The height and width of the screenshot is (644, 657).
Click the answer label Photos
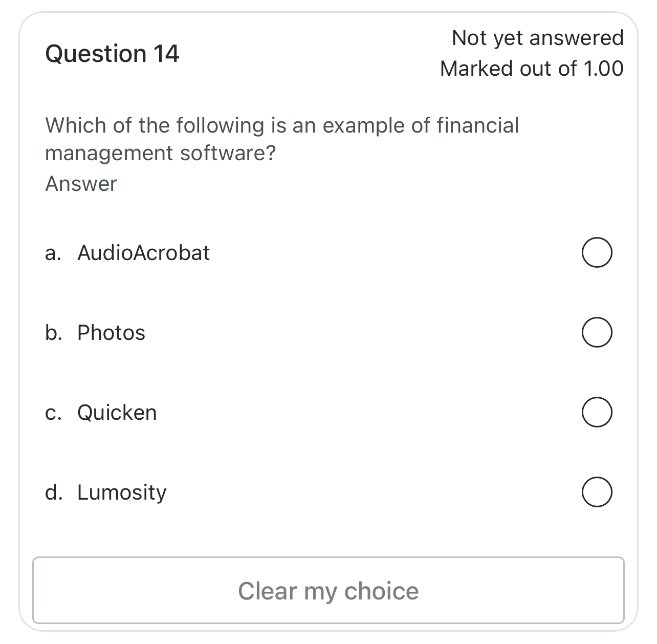click(111, 332)
